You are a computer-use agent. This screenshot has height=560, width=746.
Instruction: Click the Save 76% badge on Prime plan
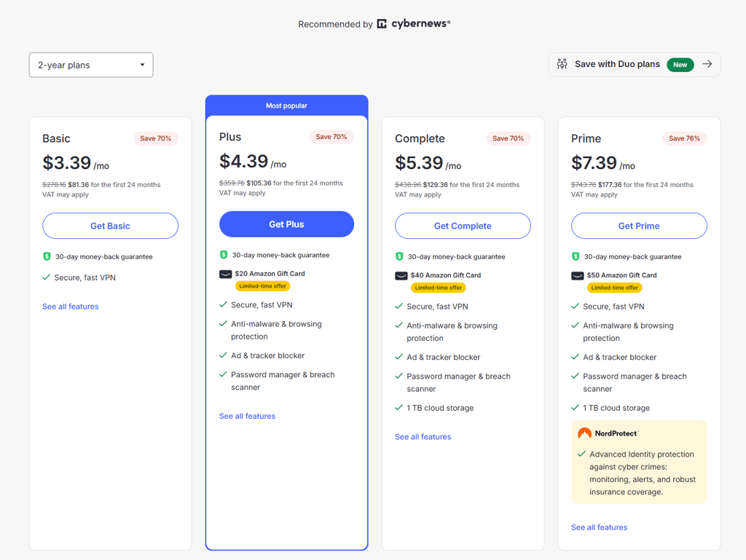(684, 138)
